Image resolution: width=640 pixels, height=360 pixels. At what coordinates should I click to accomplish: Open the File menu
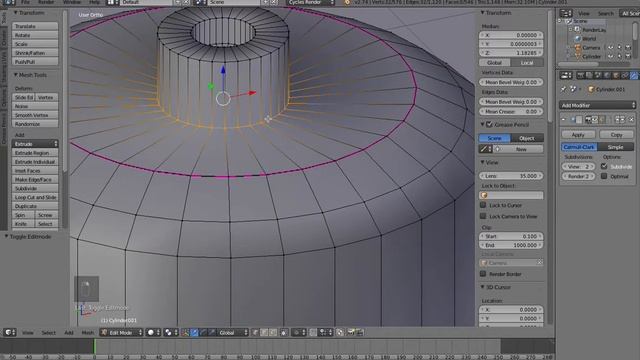pyautogui.click(x=25, y=2)
